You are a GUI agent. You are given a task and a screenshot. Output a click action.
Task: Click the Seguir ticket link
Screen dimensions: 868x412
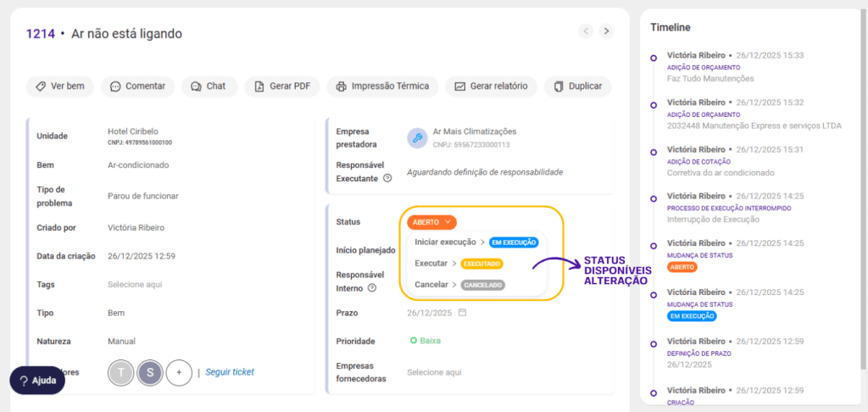point(230,371)
